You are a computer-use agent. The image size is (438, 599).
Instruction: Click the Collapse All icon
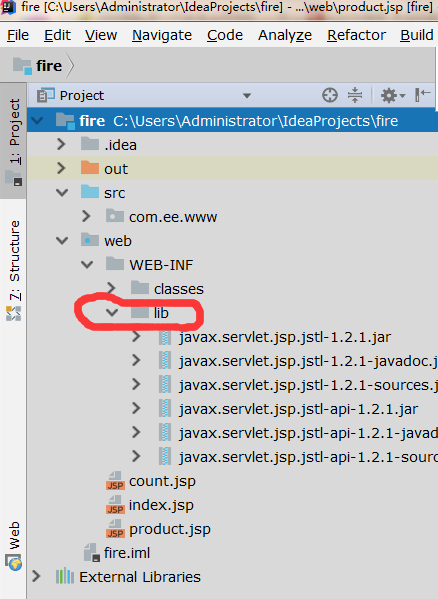point(355,95)
